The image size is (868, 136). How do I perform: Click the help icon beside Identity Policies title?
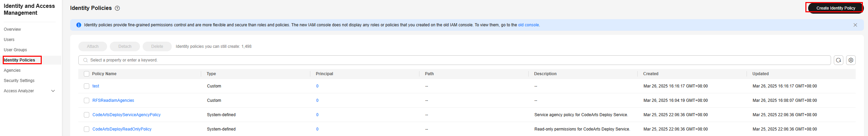(117, 8)
